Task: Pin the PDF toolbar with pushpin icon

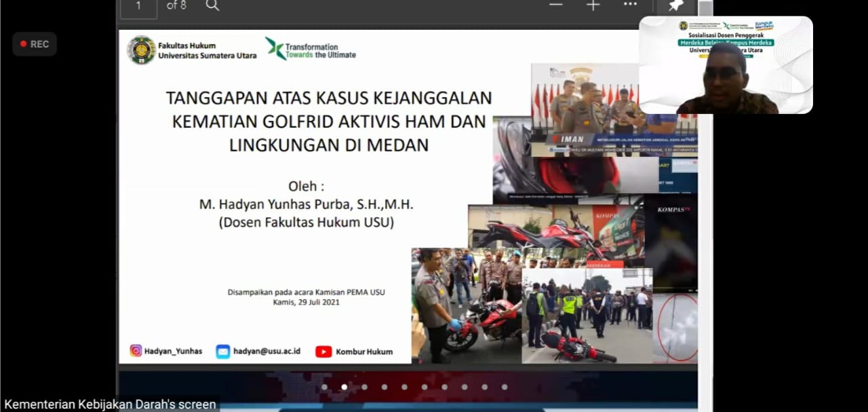Action: pyautogui.click(x=675, y=6)
